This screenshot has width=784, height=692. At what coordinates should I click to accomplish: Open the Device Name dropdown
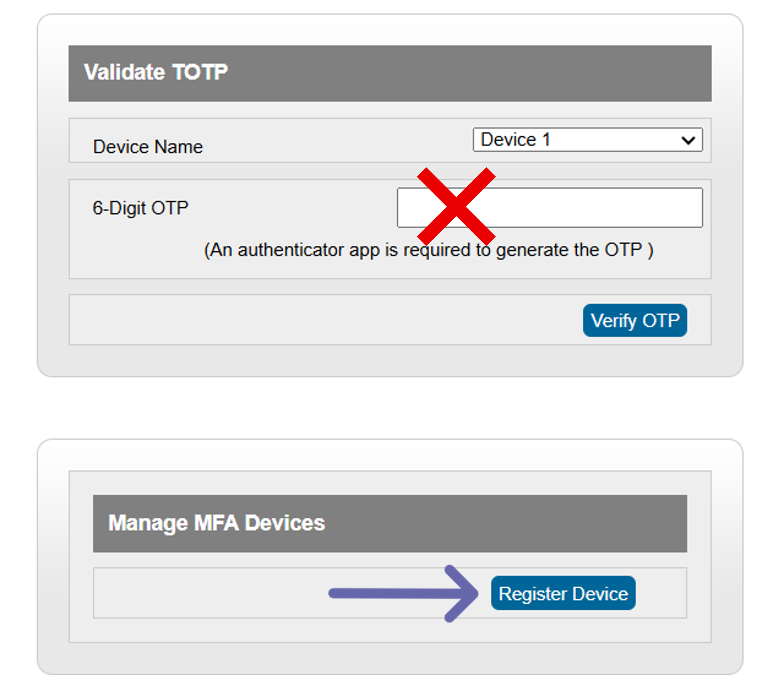tap(587, 140)
